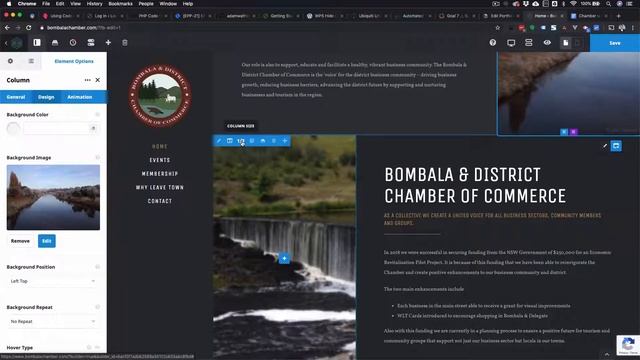This screenshot has width=640, height=360.
Task: Click the scroll-to-top chevron at the bottom right
Action: click(x=607, y=354)
